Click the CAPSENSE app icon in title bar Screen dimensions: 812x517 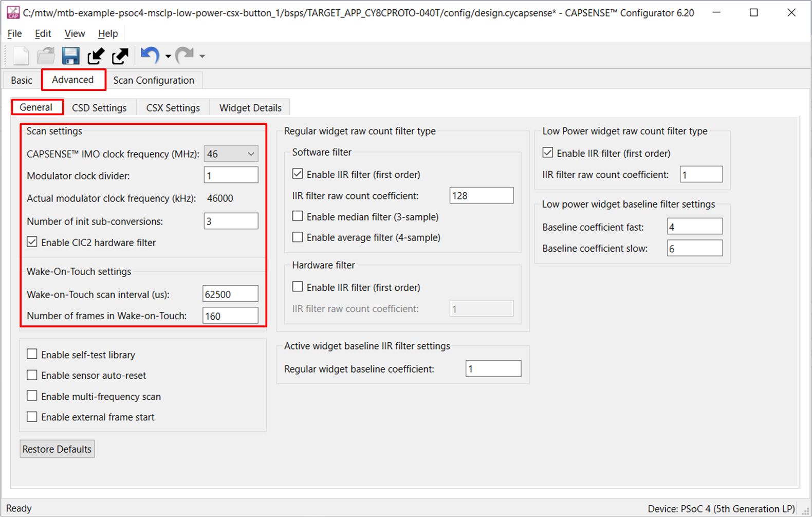pyautogui.click(x=13, y=12)
